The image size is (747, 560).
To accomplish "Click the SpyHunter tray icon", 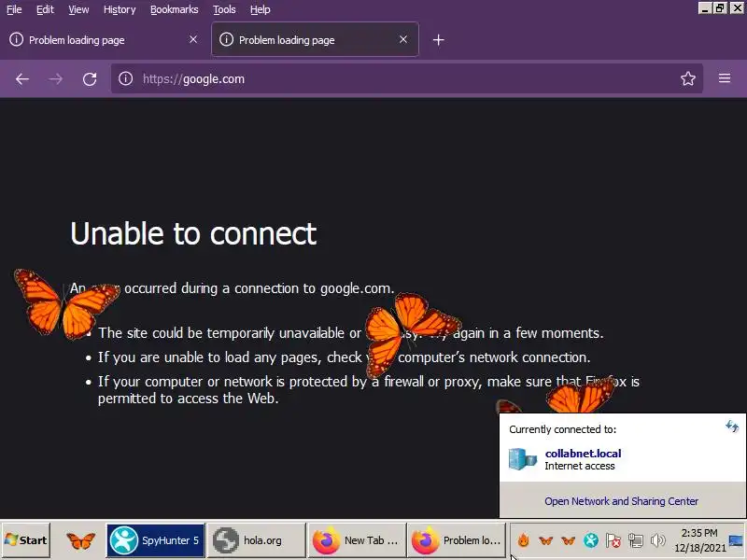I will point(591,540).
